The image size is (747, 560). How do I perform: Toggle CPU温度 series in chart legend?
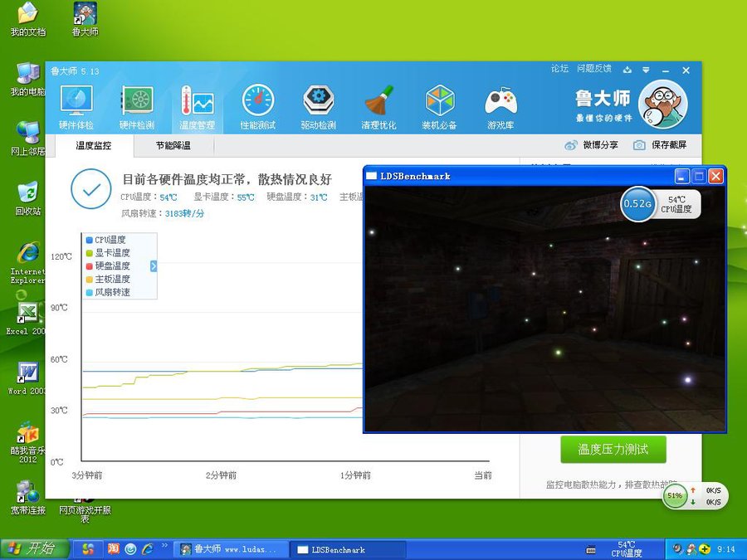(110, 240)
